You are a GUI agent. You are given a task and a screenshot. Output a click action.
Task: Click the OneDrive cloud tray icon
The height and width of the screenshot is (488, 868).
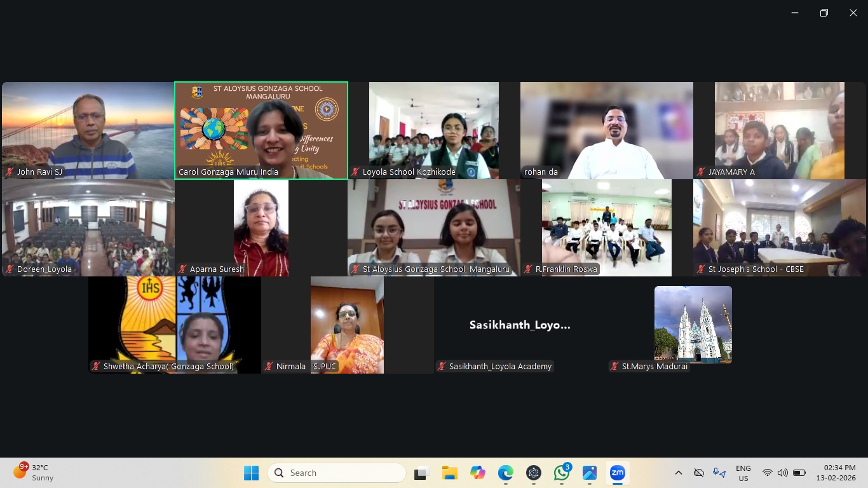[699, 473]
